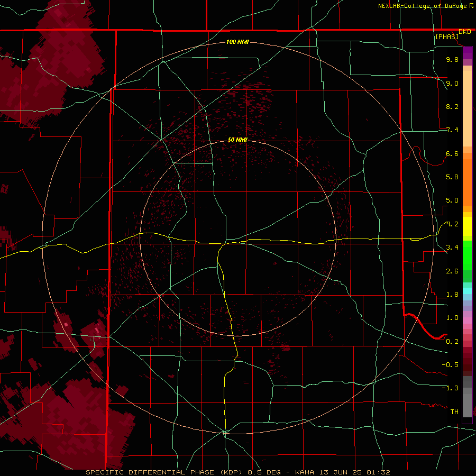Screen dimensions: 476x476
Task: Click the purple segment at the scale top
Action: pyautogui.click(x=467, y=53)
